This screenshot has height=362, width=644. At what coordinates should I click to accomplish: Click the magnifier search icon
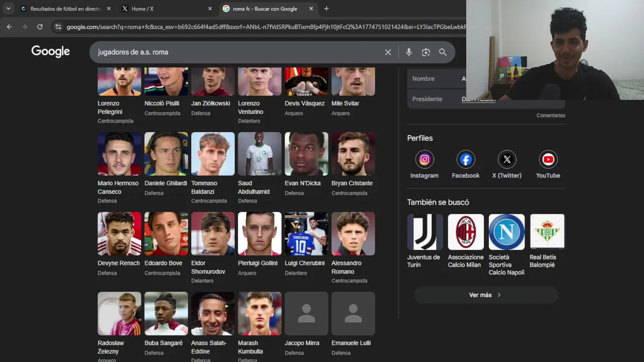click(443, 52)
